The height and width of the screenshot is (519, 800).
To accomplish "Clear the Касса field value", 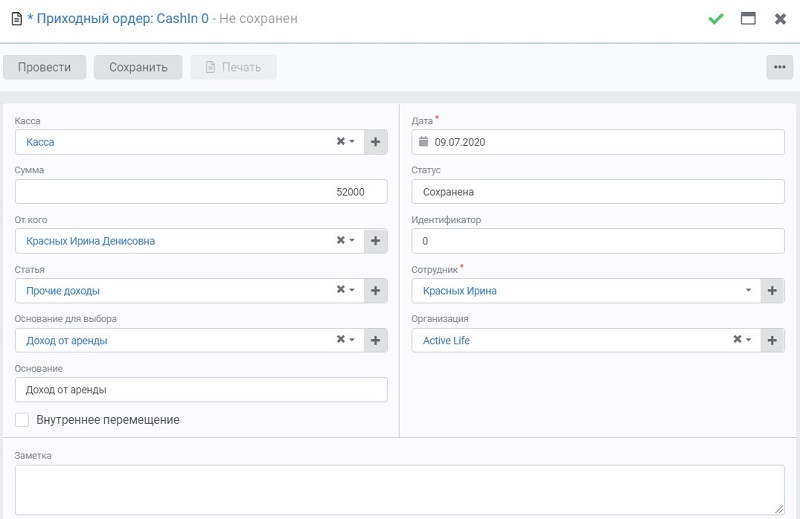I will (341, 141).
